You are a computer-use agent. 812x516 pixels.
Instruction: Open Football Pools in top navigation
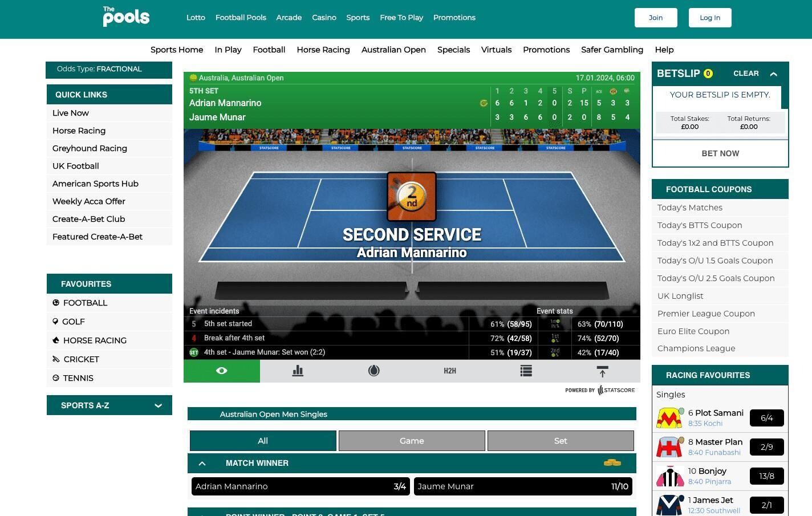coord(241,18)
